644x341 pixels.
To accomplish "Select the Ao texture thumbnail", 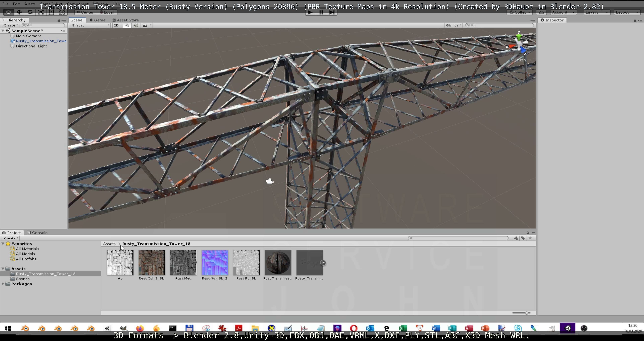I will 120,263.
